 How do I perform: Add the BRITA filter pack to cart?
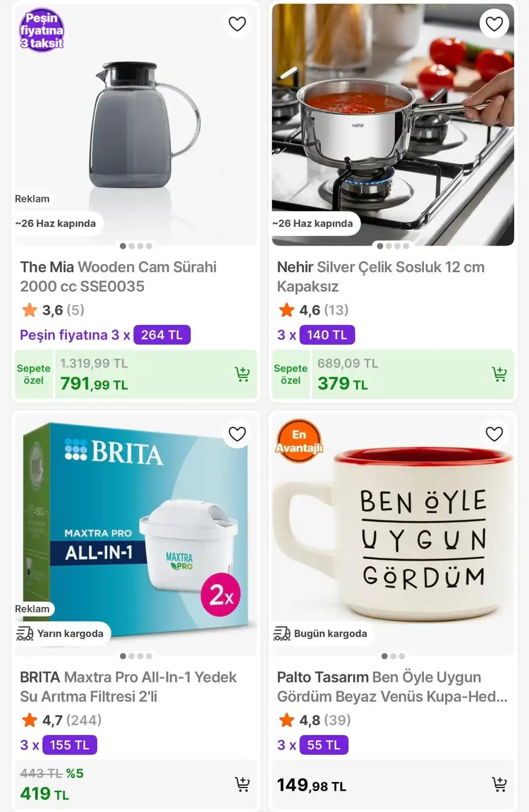click(x=243, y=784)
